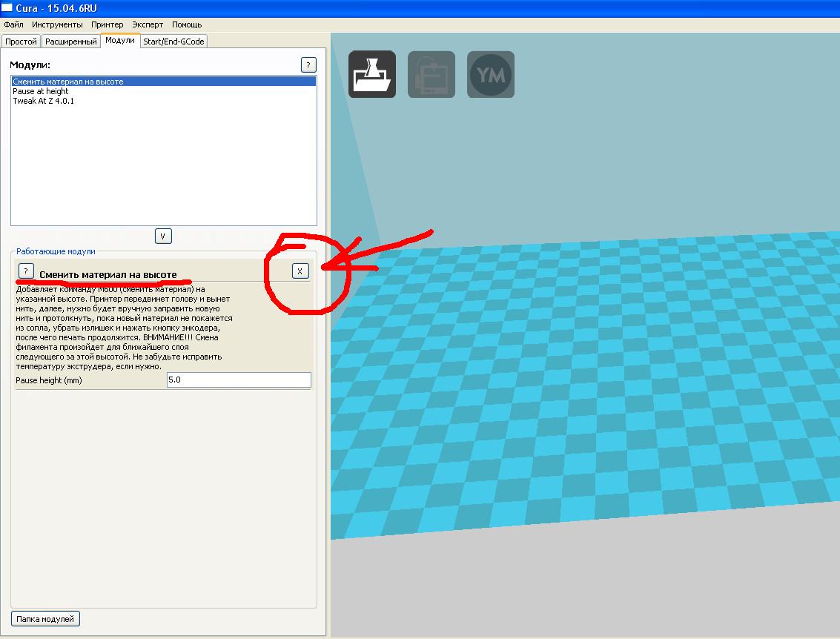Select 'Сменить материал на высоте' in plugin list
This screenshot has height=639, width=840.
click(x=68, y=82)
